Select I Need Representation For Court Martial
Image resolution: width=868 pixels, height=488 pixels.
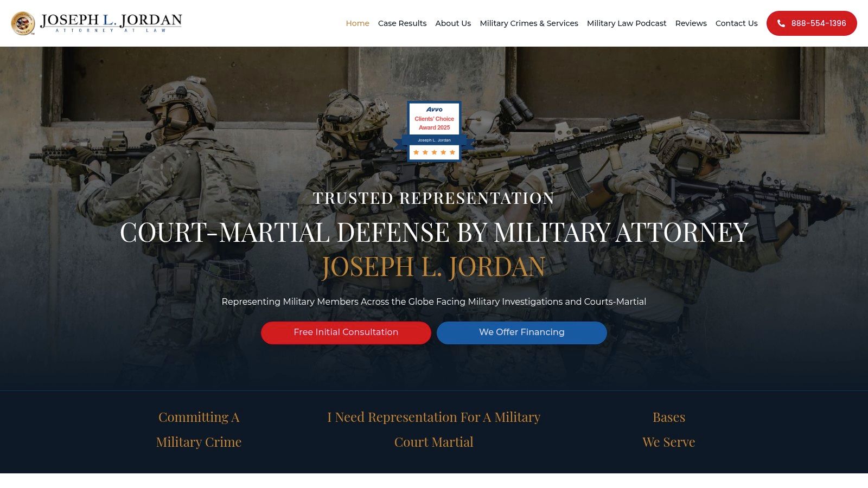[433, 429]
